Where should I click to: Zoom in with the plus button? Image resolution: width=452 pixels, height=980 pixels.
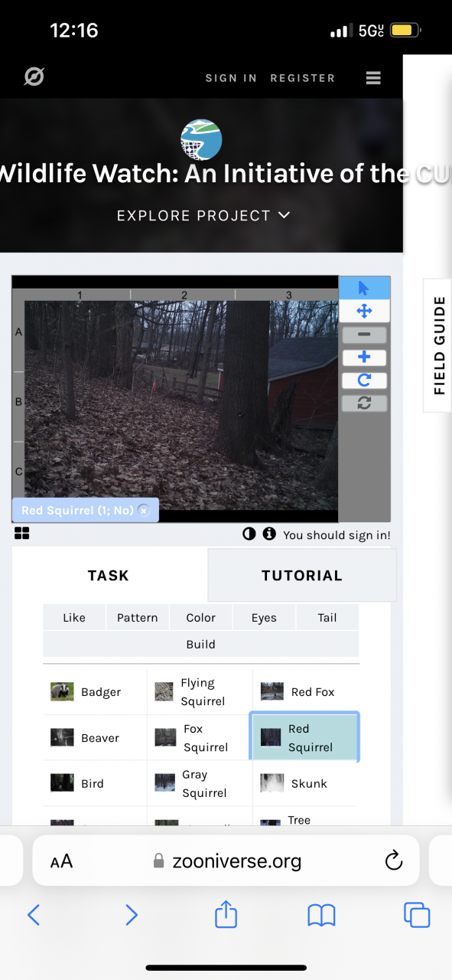[364, 358]
